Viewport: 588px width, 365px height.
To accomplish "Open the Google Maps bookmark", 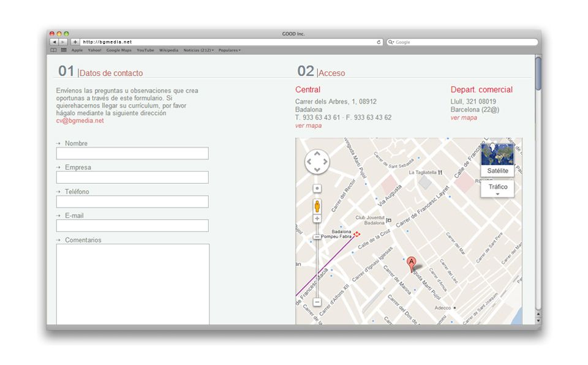I will point(119,50).
